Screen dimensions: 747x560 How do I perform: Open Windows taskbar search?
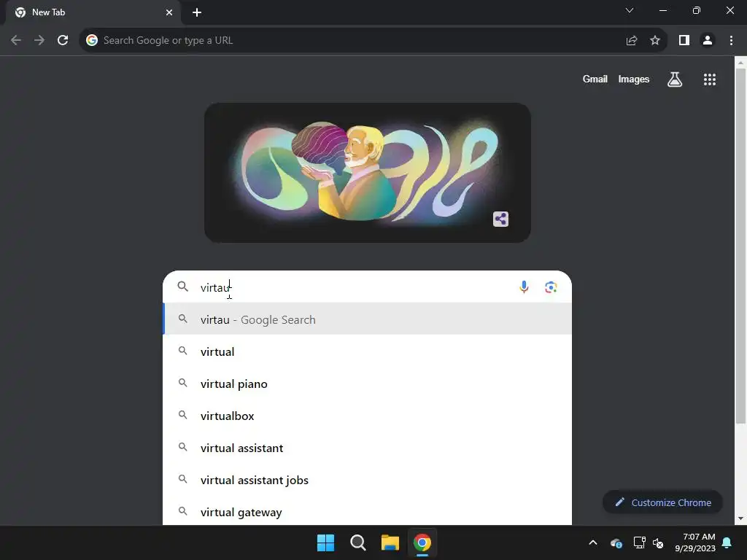point(357,542)
